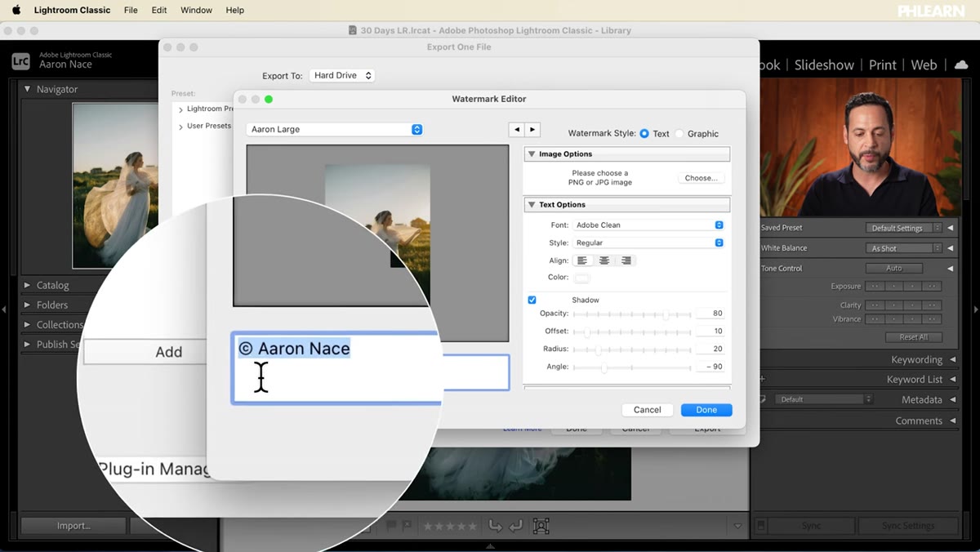Click the center-align text icon
Screen dimensions: 980x552
point(604,260)
